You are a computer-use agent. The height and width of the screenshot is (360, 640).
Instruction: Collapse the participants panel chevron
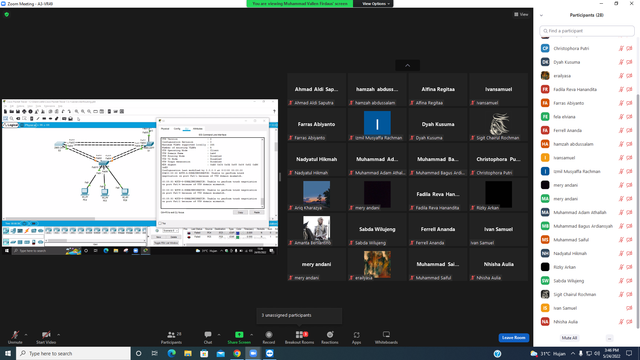click(x=541, y=15)
